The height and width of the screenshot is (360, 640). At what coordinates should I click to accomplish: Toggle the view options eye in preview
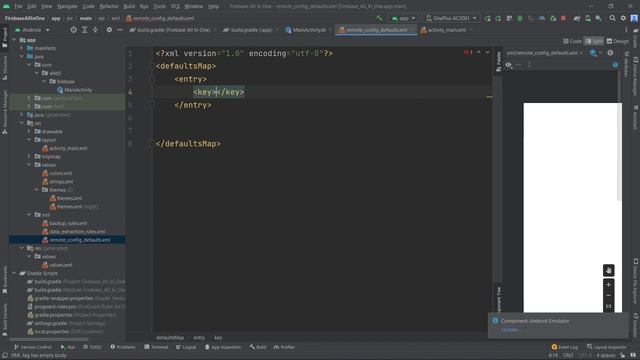[508, 65]
